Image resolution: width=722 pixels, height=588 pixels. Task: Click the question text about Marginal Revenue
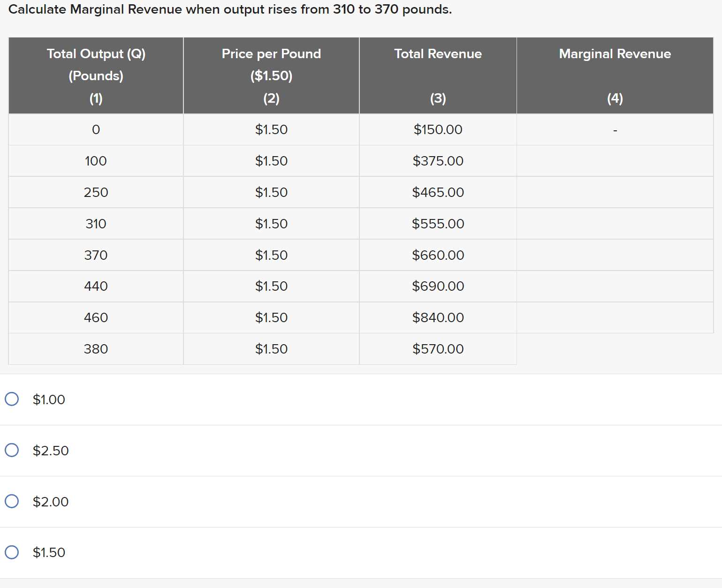[230, 9]
